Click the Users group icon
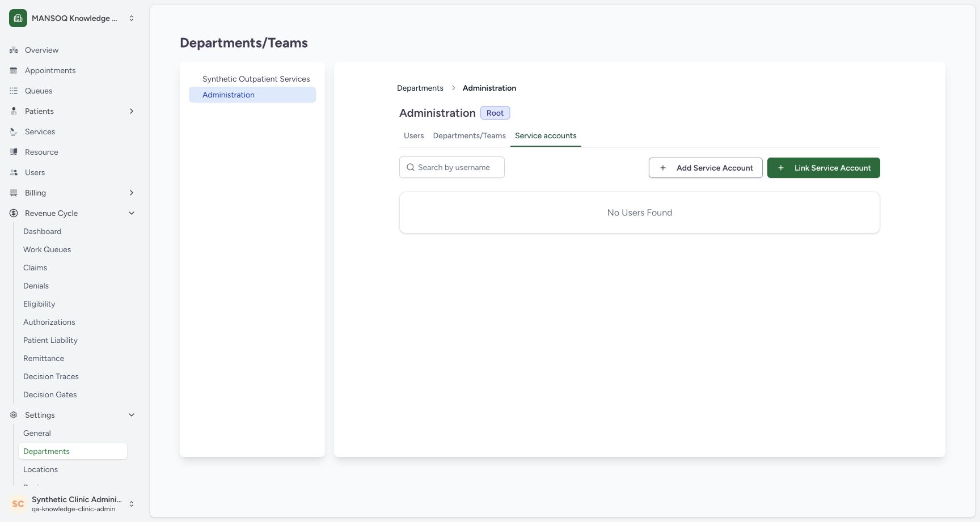This screenshot has height=522, width=980. [x=14, y=172]
